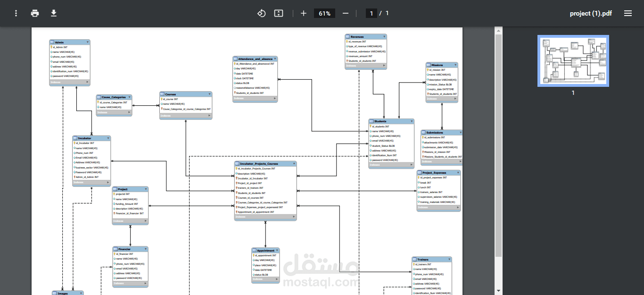Select the business_sector column in Incubator
The width and height of the screenshot is (644, 295).
(91, 167)
